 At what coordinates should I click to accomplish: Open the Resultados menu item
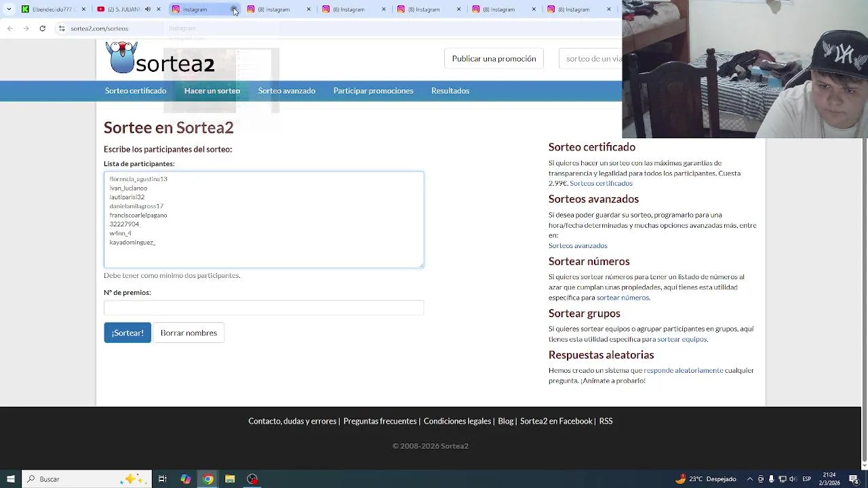pos(450,91)
